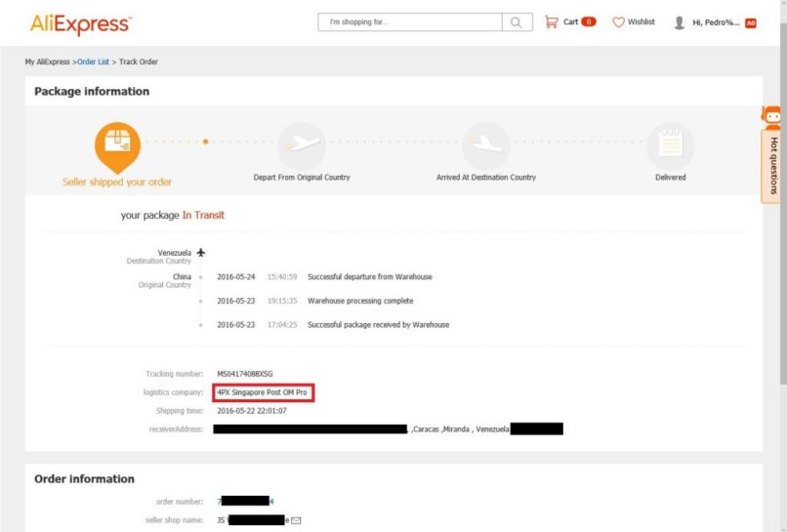Click the China original country label

click(182, 276)
